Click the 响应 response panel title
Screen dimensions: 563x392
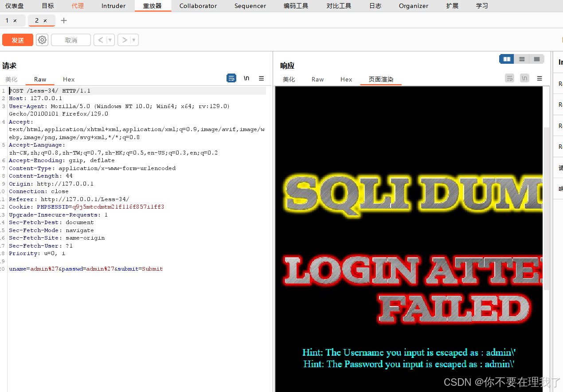click(x=287, y=66)
